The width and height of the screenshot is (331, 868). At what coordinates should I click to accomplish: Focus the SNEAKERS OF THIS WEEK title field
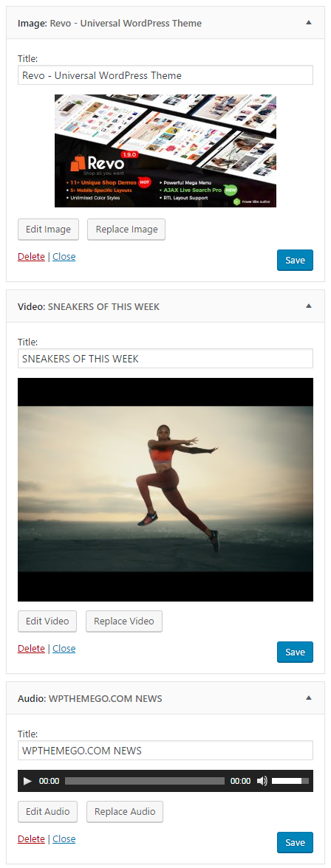coord(165,358)
